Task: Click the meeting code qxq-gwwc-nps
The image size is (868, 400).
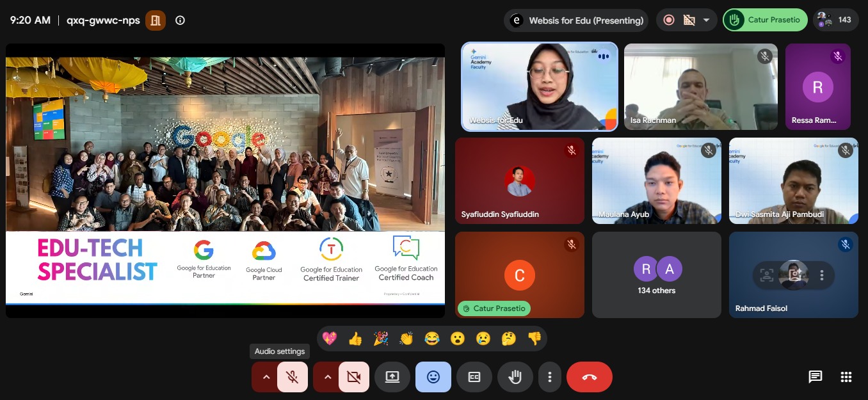Action: pyautogui.click(x=103, y=20)
